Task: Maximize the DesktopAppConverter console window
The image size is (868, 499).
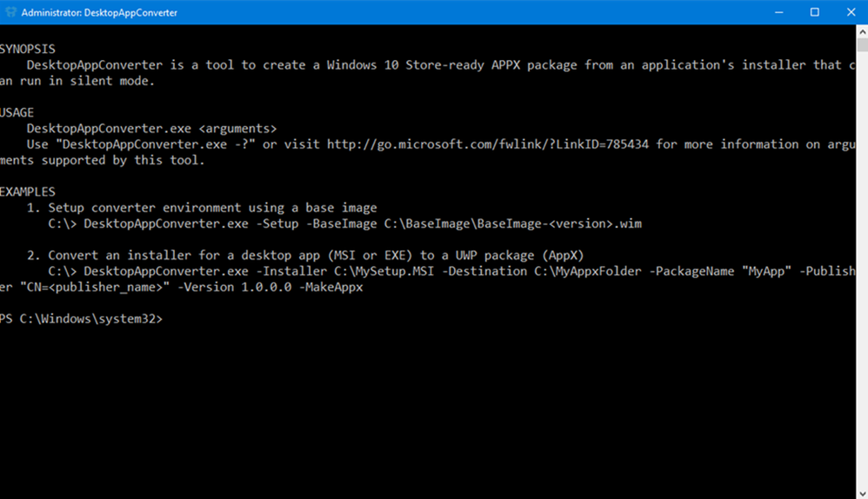Action: (815, 12)
